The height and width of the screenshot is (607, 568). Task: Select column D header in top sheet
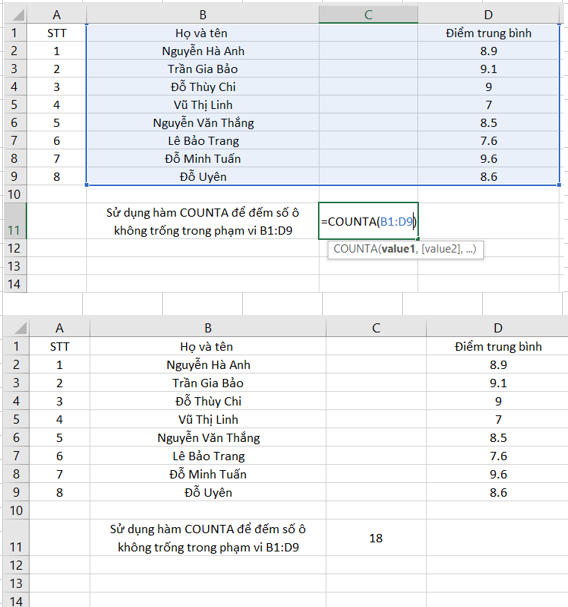click(488, 15)
